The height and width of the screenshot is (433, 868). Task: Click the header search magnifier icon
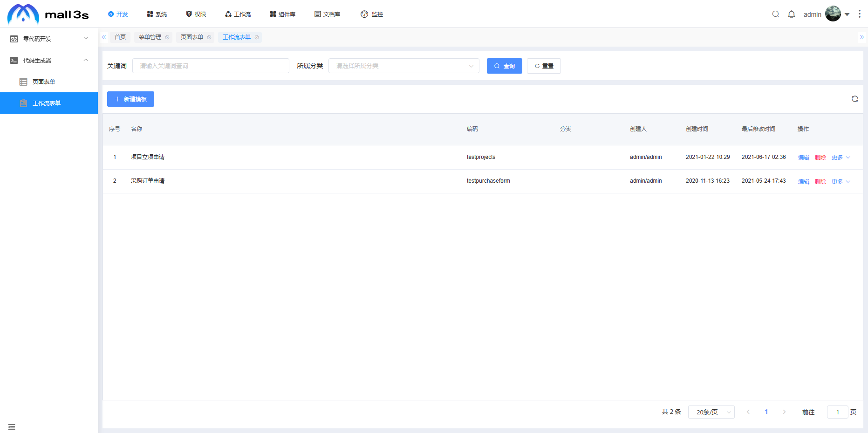[776, 14]
